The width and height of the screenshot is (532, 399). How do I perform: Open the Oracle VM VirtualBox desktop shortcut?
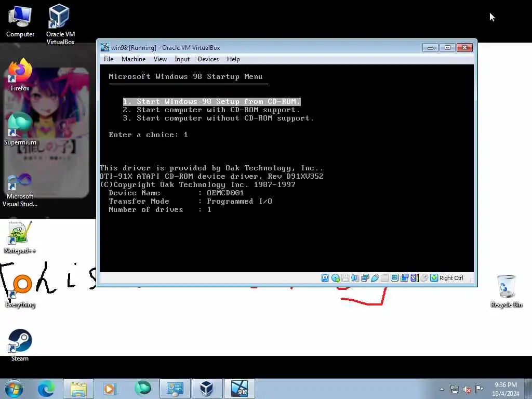pos(60,24)
